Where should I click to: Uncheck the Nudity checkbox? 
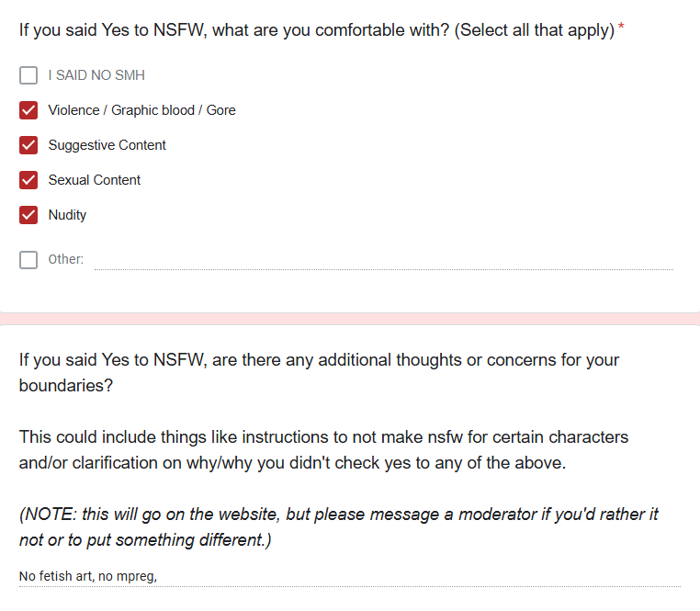[28, 215]
